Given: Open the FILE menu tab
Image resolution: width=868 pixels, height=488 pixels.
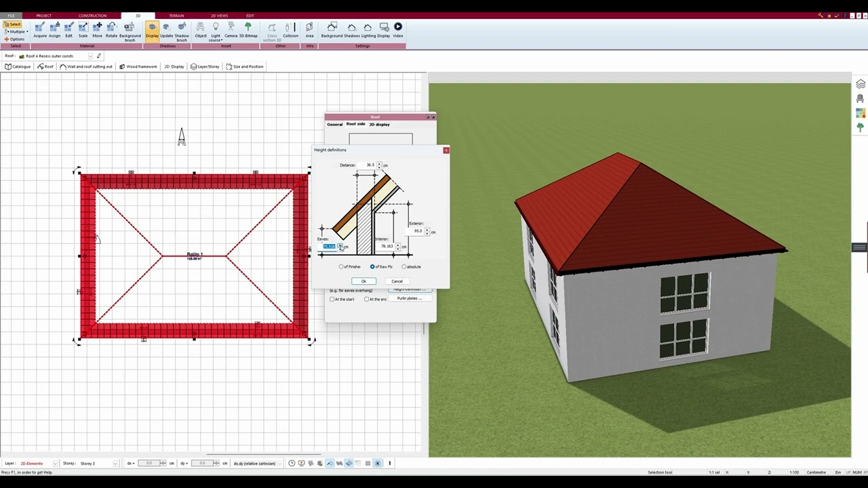Looking at the screenshot, I should 11,16.
